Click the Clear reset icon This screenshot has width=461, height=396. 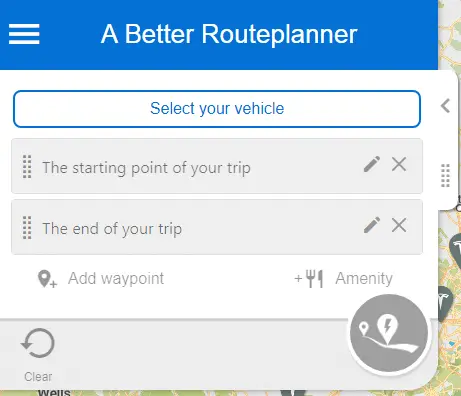coord(38,343)
